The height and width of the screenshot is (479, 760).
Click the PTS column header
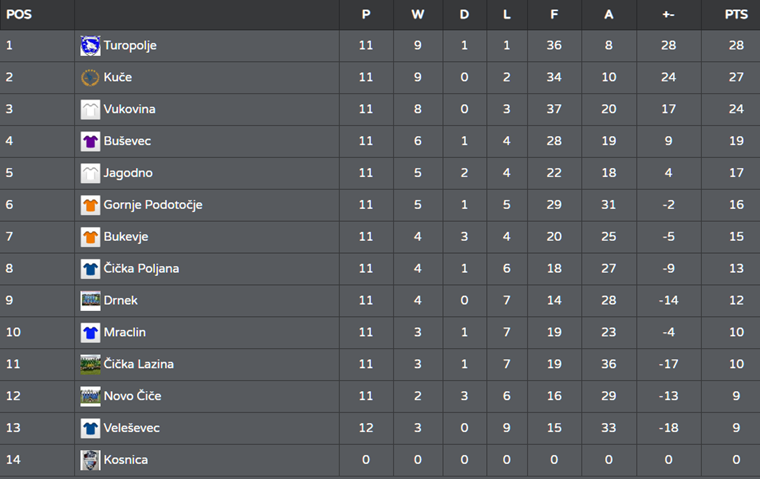[x=736, y=15]
